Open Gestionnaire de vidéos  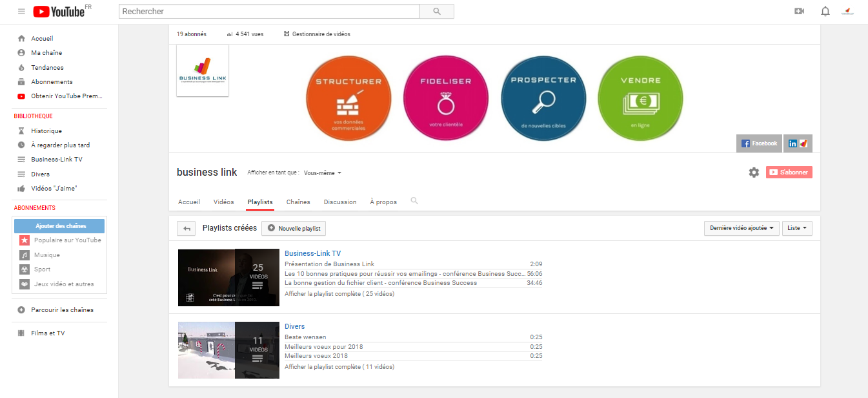pos(317,34)
